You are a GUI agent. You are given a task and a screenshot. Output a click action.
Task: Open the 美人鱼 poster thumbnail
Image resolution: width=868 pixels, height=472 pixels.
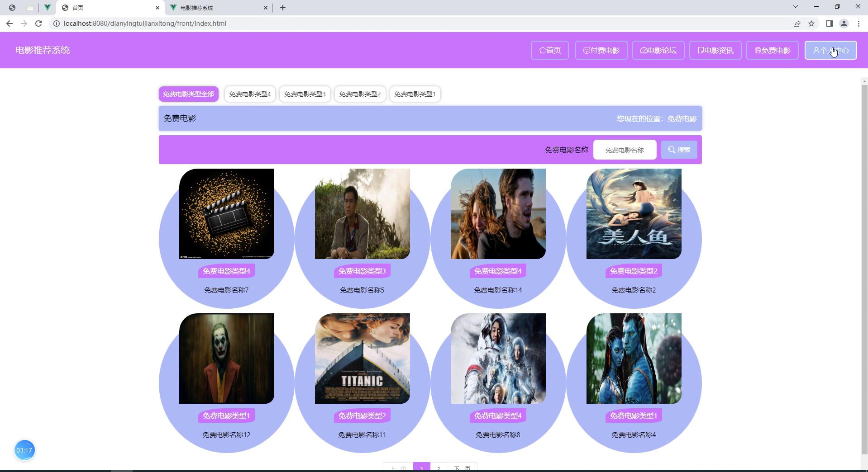pyautogui.click(x=634, y=214)
